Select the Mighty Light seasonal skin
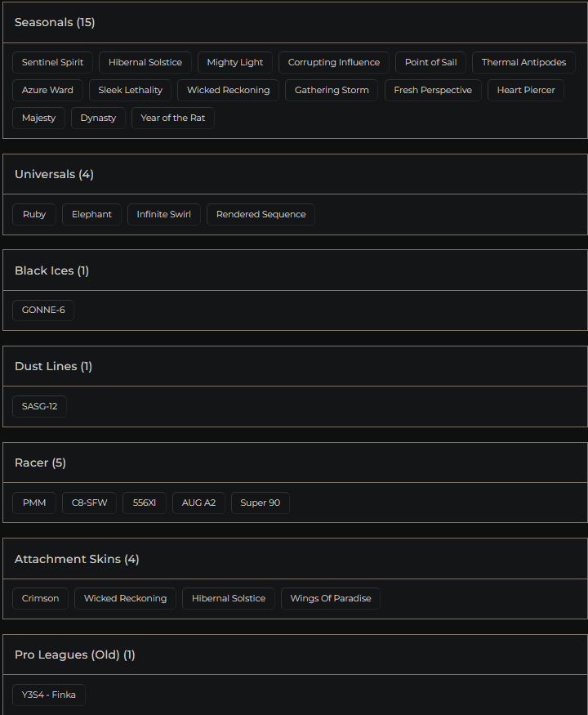 tap(234, 62)
